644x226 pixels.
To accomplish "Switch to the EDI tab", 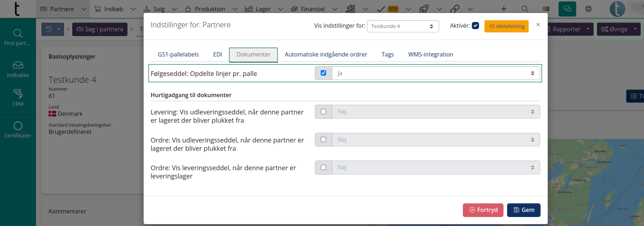I will pos(217,55).
